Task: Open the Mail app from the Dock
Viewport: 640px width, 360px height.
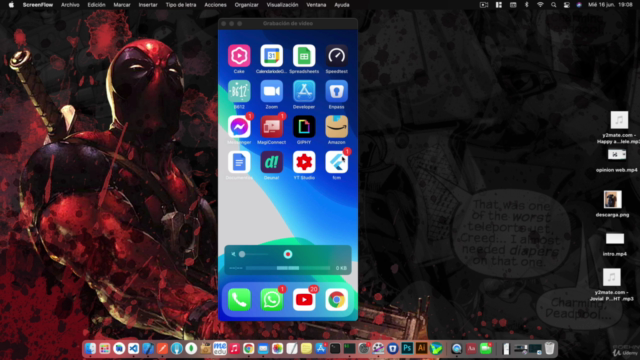Action: [263, 349]
